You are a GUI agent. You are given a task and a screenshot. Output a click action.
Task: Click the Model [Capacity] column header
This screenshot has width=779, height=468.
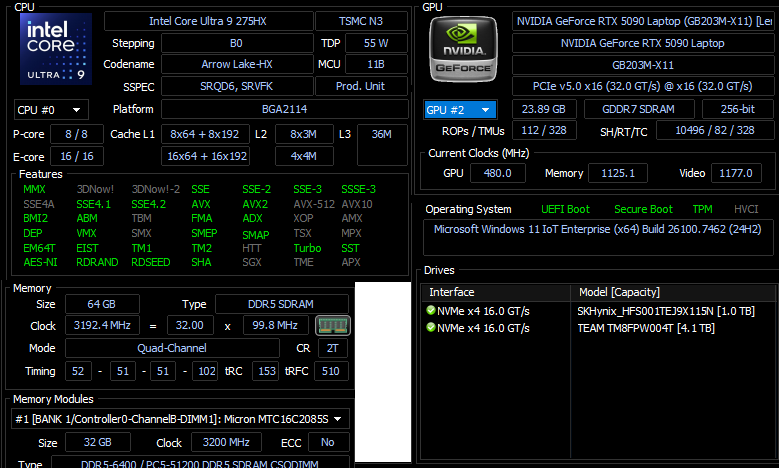click(x=673, y=292)
